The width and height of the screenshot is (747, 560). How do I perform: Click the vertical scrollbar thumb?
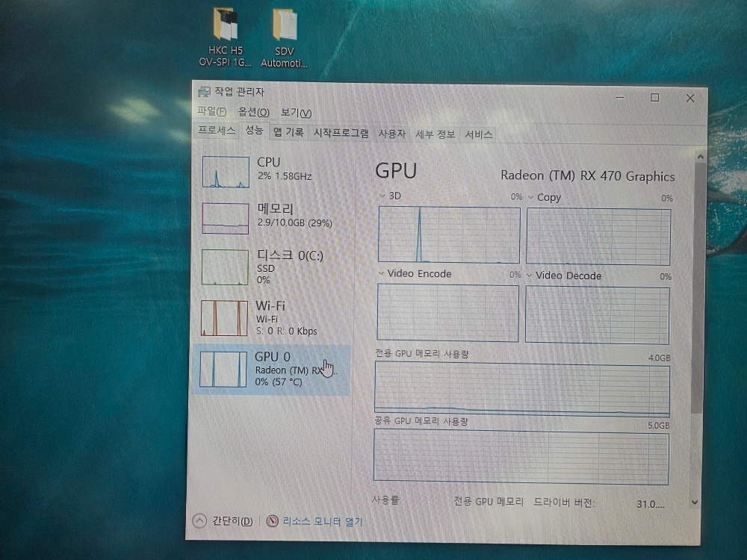coord(698,288)
